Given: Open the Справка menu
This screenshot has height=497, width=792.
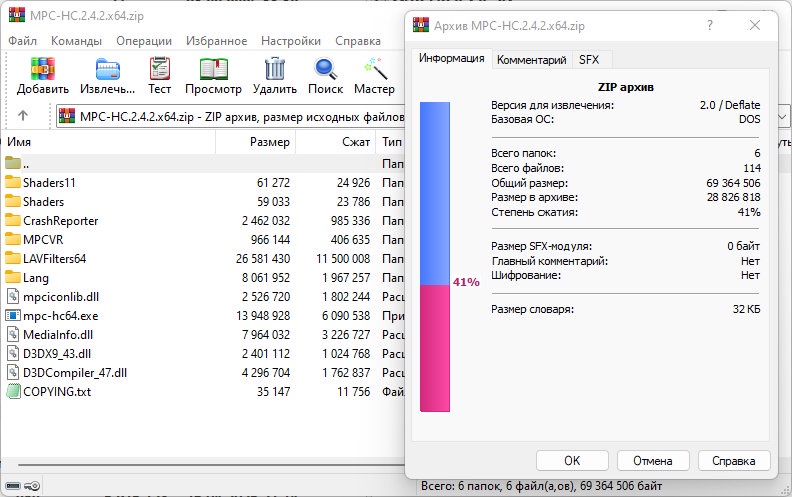Looking at the screenshot, I should [x=358, y=41].
